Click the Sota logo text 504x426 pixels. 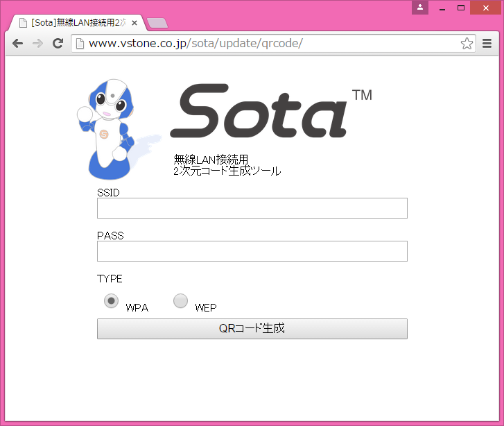(259, 111)
